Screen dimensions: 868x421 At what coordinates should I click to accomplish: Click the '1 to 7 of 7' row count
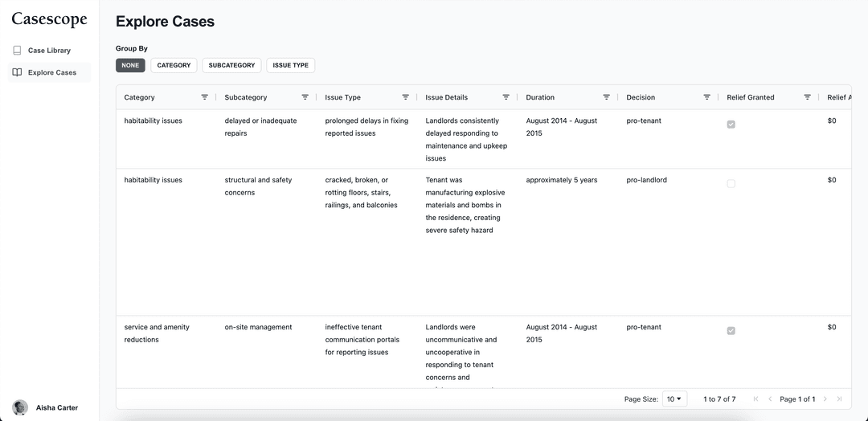719,399
